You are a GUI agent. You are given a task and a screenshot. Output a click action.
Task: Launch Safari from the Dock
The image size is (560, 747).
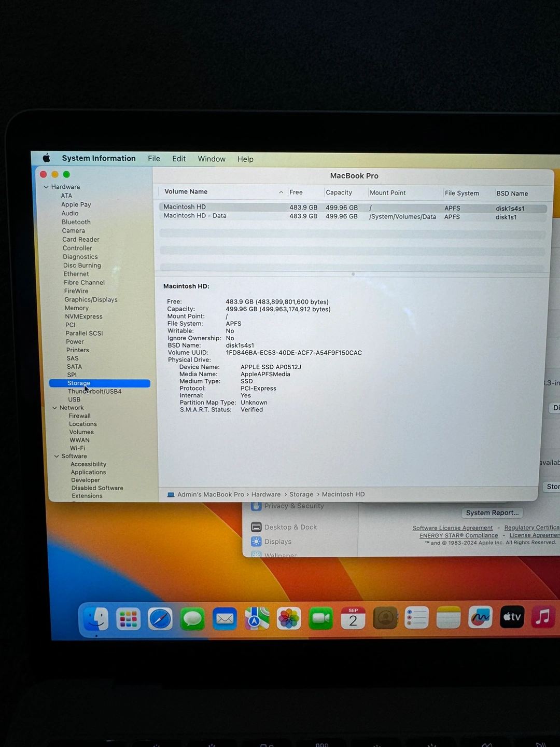pyautogui.click(x=160, y=619)
